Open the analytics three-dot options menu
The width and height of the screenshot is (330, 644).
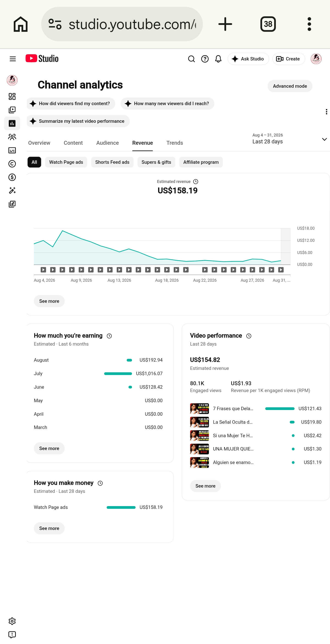(x=326, y=112)
